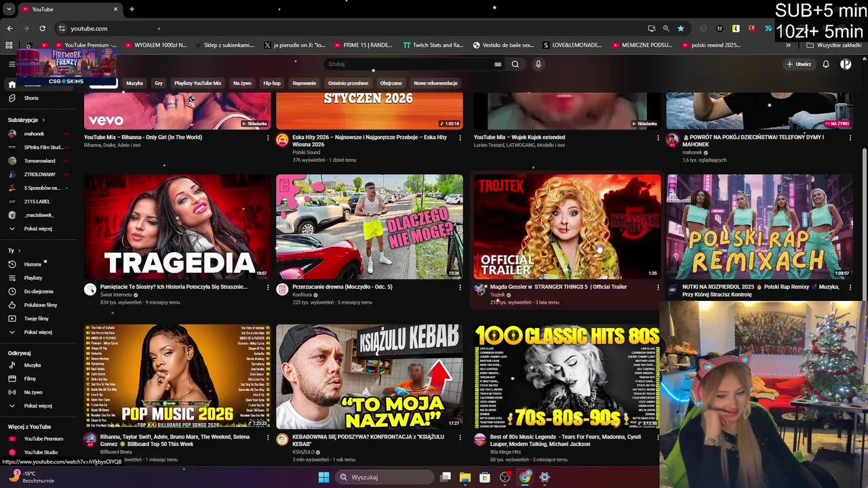Open the account avatar menu
The width and height of the screenshot is (868, 488).
point(846,64)
